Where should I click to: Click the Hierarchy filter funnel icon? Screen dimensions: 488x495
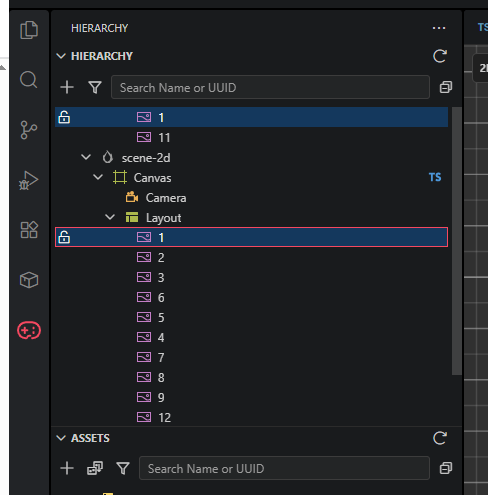pos(95,87)
